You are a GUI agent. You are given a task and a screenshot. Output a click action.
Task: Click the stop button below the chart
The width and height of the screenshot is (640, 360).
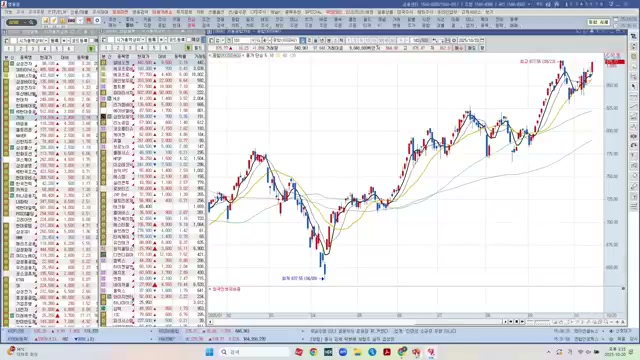tap(516, 322)
